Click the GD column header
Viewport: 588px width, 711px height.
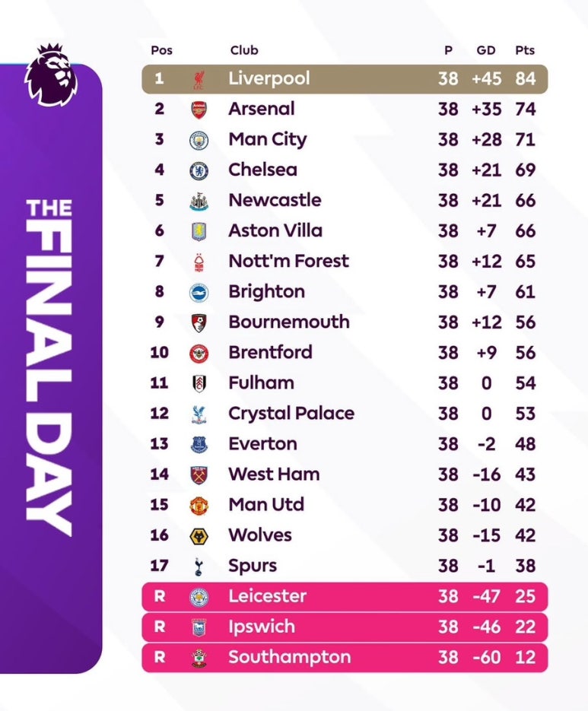point(486,50)
